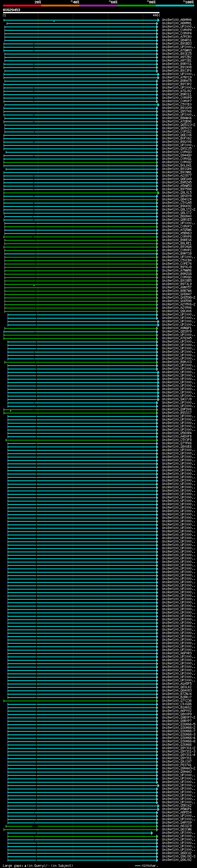Select the UniRef100_Q9LVL5 label
Screen dimensions: 197x868
click(177, 192)
